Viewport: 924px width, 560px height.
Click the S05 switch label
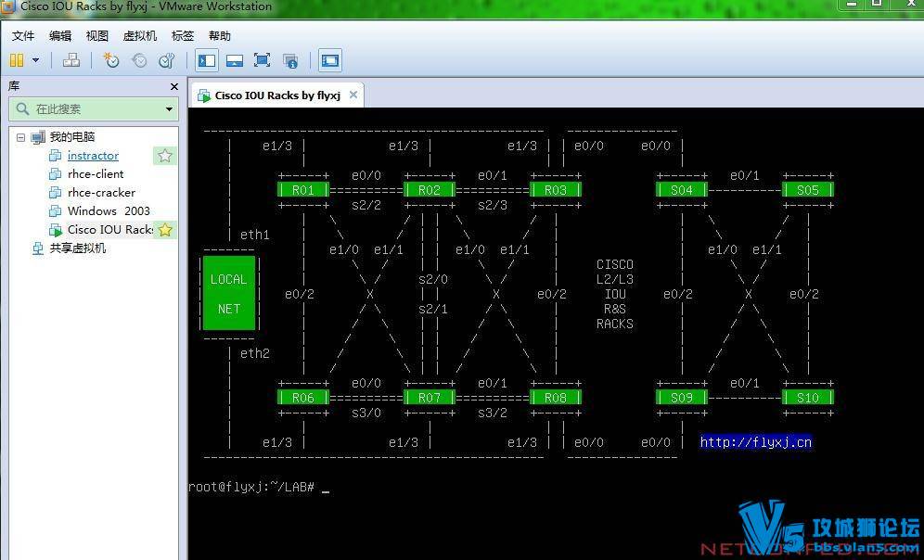point(807,190)
